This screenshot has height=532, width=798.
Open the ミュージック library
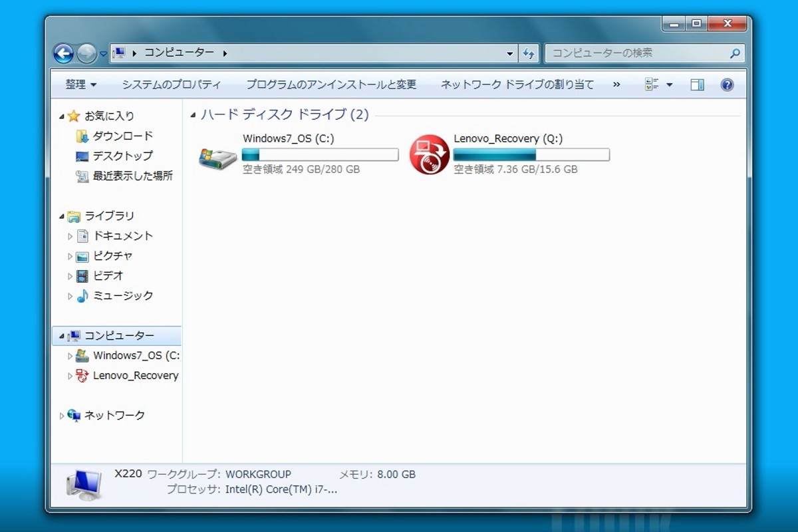pos(123,295)
